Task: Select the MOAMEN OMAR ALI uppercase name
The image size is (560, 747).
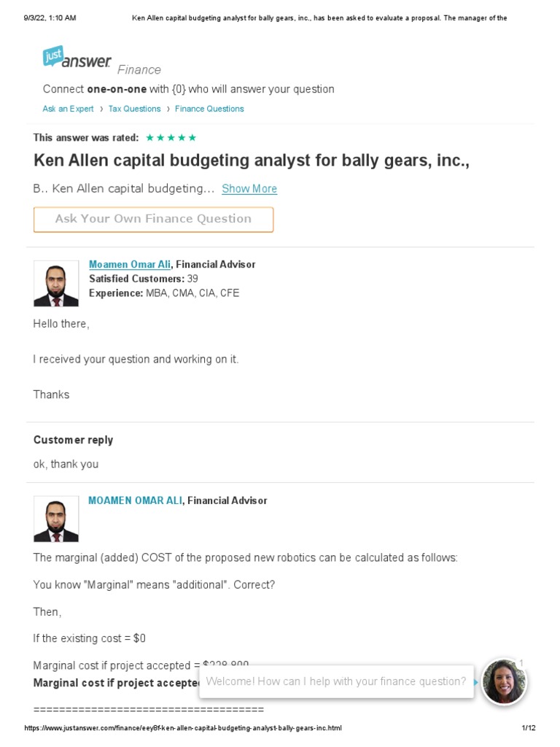Action: point(135,500)
